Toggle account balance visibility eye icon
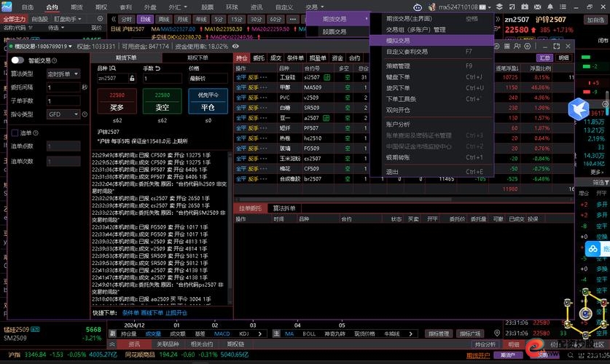610x364 pixels. (235, 46)
